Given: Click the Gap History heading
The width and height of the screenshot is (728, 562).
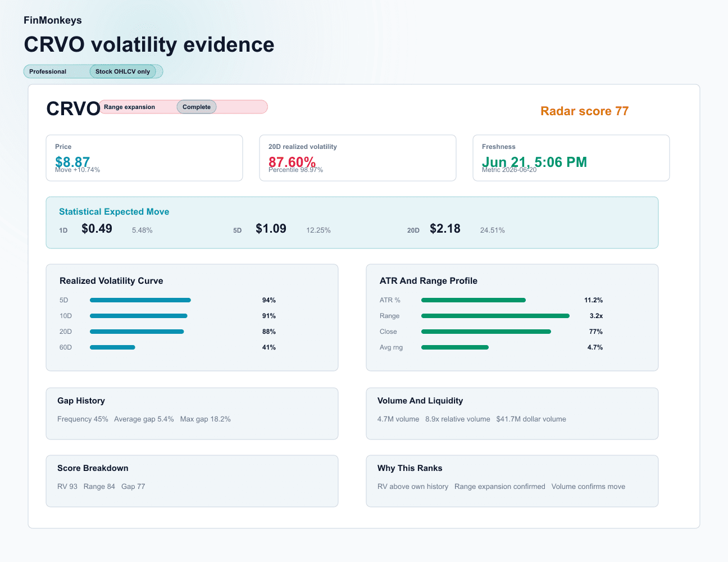Looking at the screenshot, I should coord(81,401).
